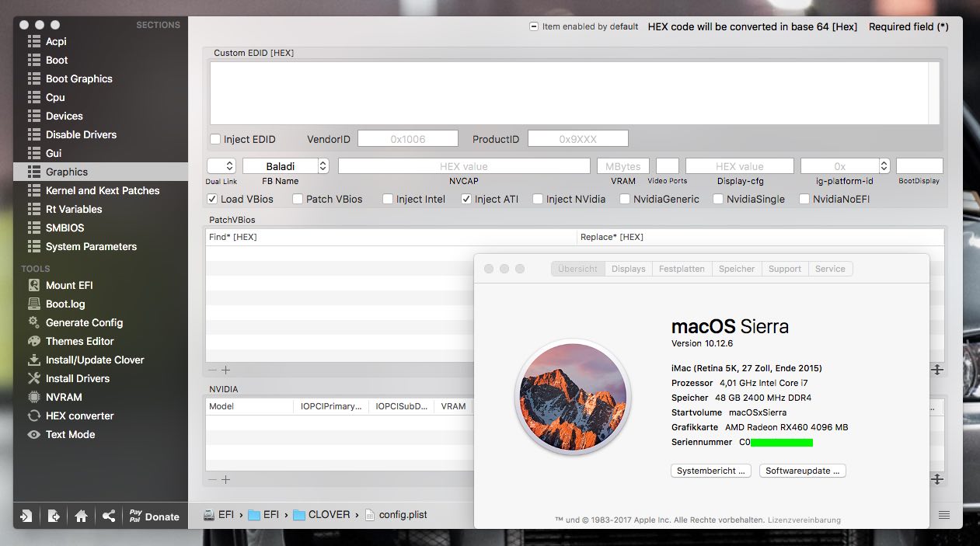
Task: Open the Boot.log tool
Action: (x=100, y=304)
